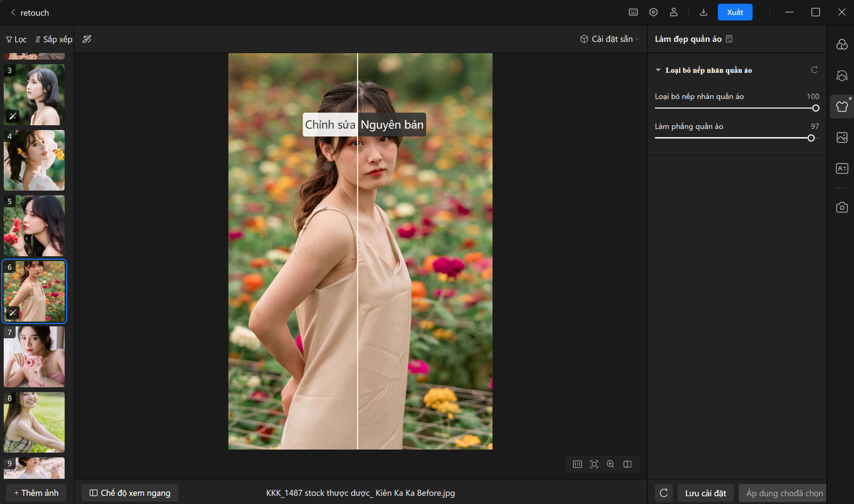Image resolution: width=854 pixels, height=504 pixels.
Task: Reset the Loại bỏ nếp nhăn quần áo section
Action: (814, 70)
